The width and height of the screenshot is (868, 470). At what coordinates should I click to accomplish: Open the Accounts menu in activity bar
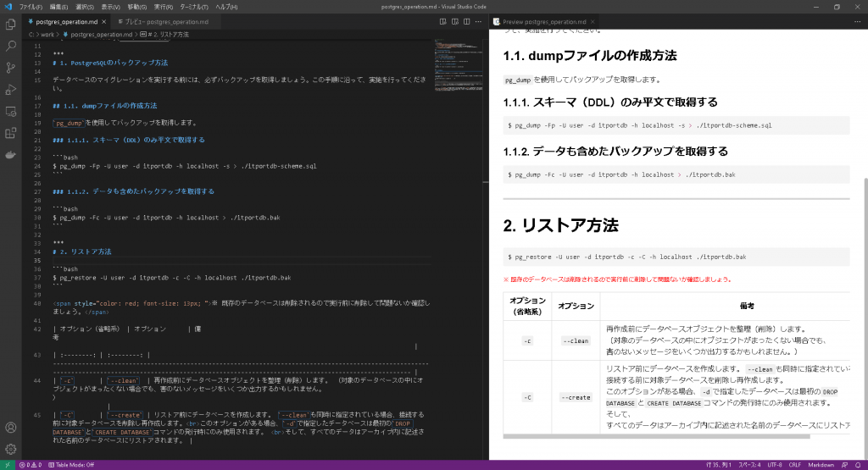(x=10, y=428)
